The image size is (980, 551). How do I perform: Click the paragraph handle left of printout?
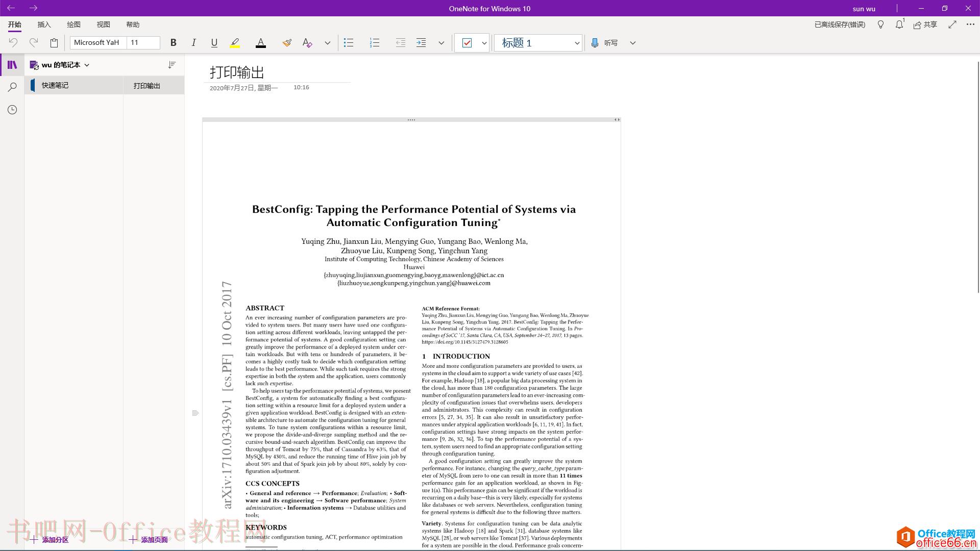tap(195, 413)
